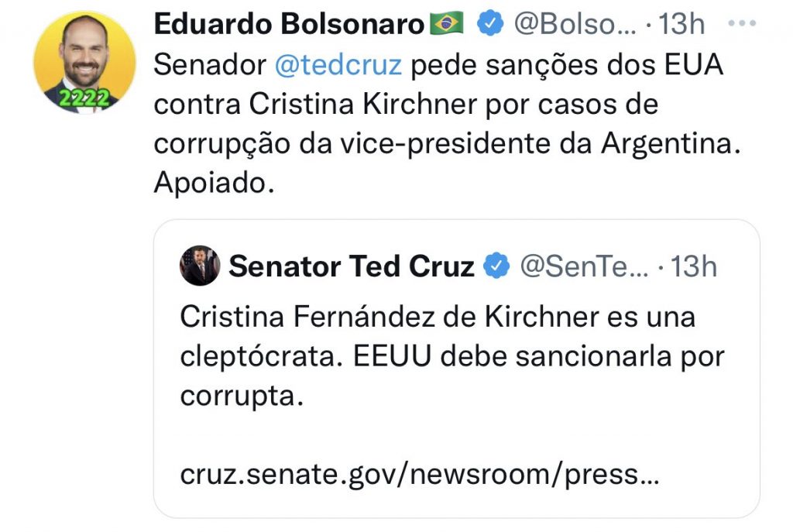The width and height of the screenshot is (793, 532).
Task: Click the truncated @Bolso... handle
Action: tap(575, 24)
